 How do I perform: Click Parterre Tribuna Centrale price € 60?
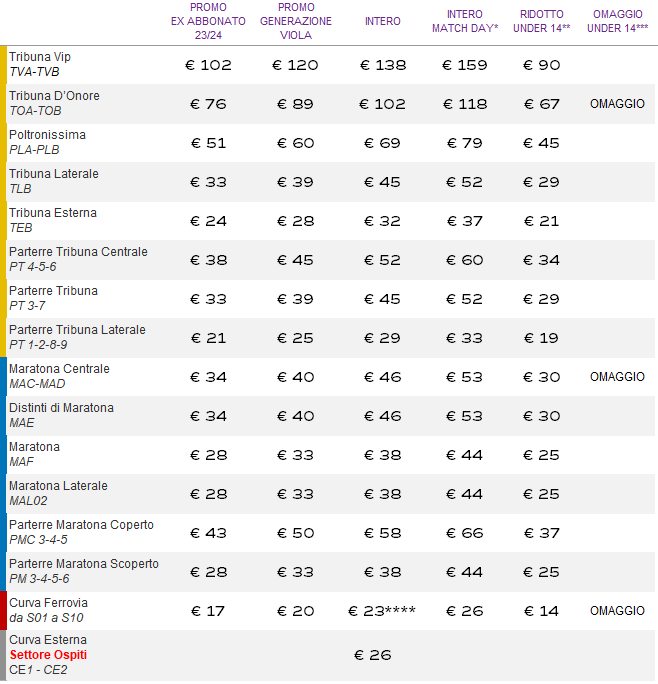coord(465,260)
